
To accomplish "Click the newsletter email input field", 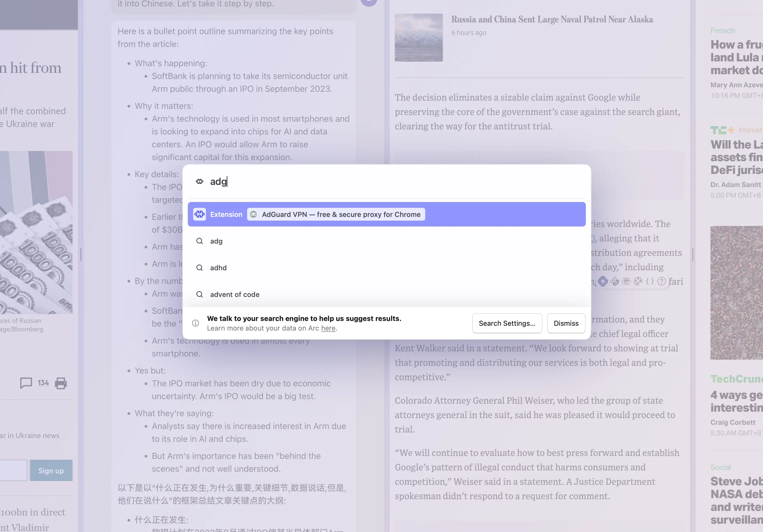I will 13,471.
